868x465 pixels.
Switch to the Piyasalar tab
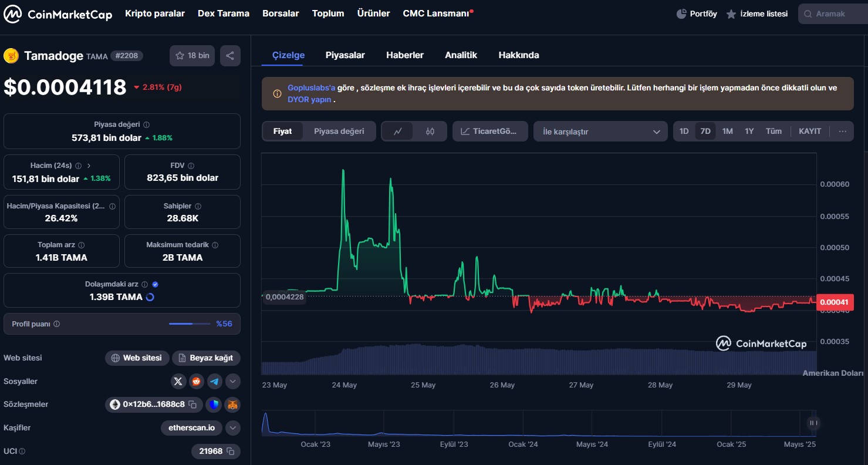coord(345,55)
